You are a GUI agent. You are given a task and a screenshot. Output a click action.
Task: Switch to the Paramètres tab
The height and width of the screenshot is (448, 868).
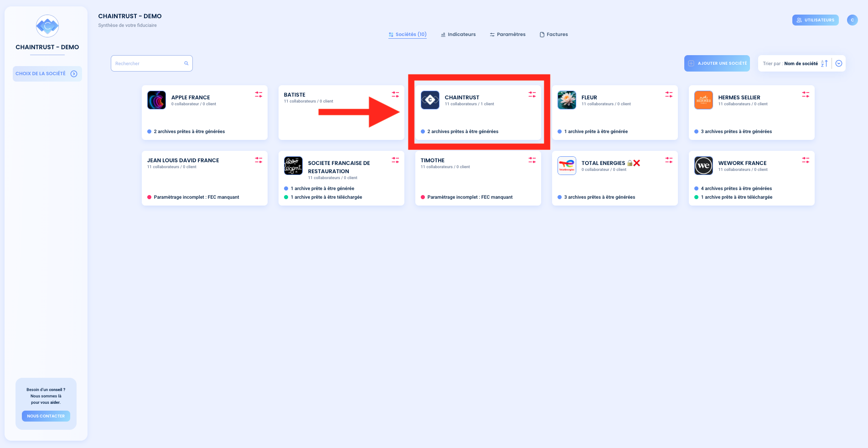(507, 35)
